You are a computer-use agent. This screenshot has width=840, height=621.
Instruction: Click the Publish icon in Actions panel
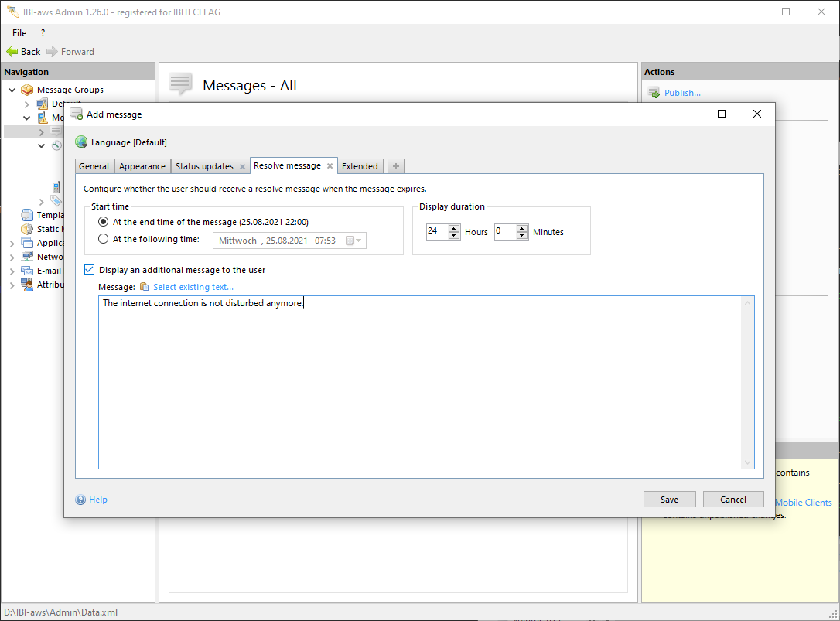(654, 93)
